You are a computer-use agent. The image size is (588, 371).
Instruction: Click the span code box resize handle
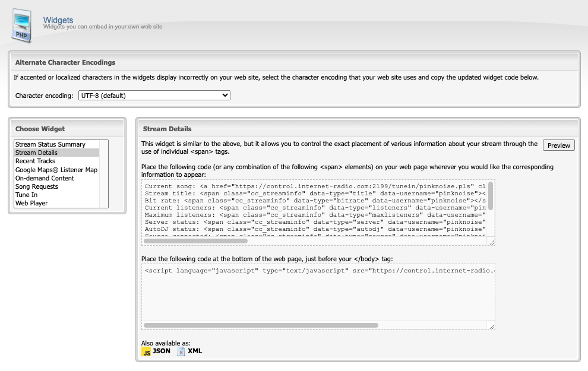click(x=491, y=242)
